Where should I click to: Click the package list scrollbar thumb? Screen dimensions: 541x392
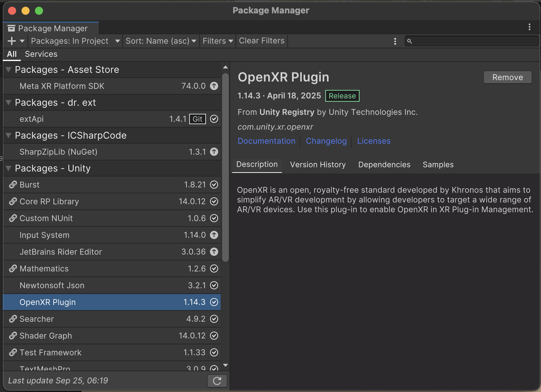point(225,167)
